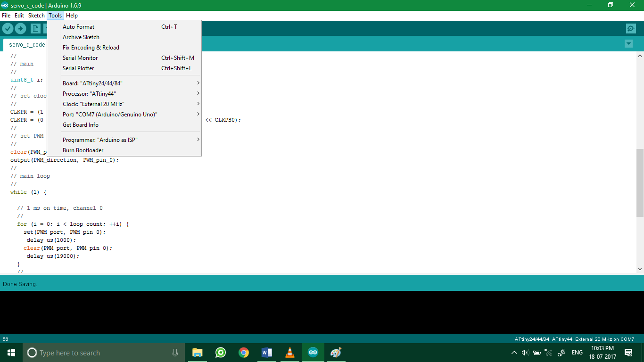This screenshot has width=644, height=362.
Task: Click the volume speaker tray icon
Action: pos(525,353)
